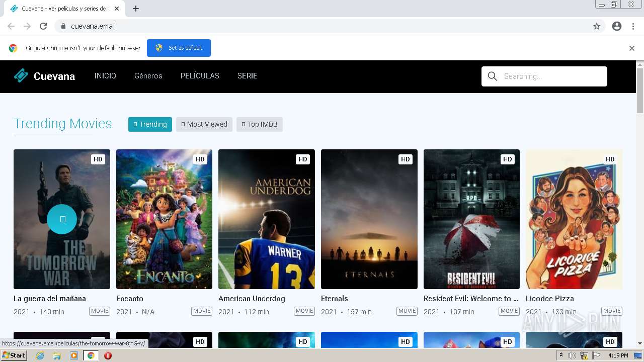Launch the media player from the taskbar
The width and height of the screenshot is (644, 362).
point(74,355)
